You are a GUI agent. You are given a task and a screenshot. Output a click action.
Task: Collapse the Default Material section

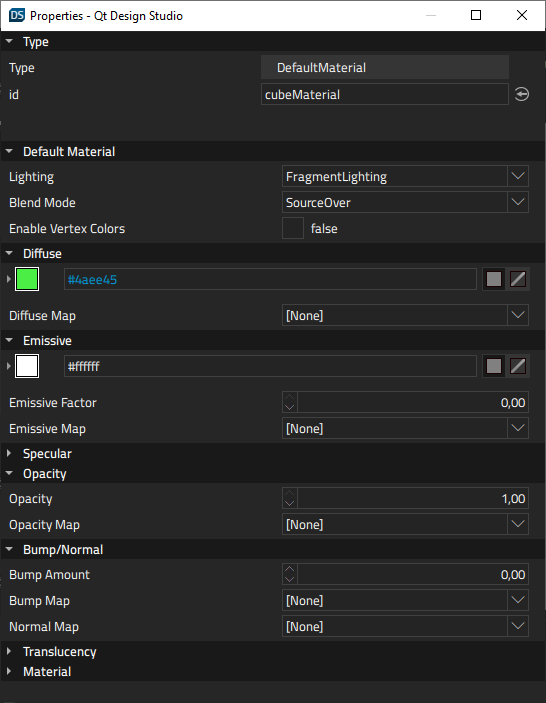tap(9, 151)
